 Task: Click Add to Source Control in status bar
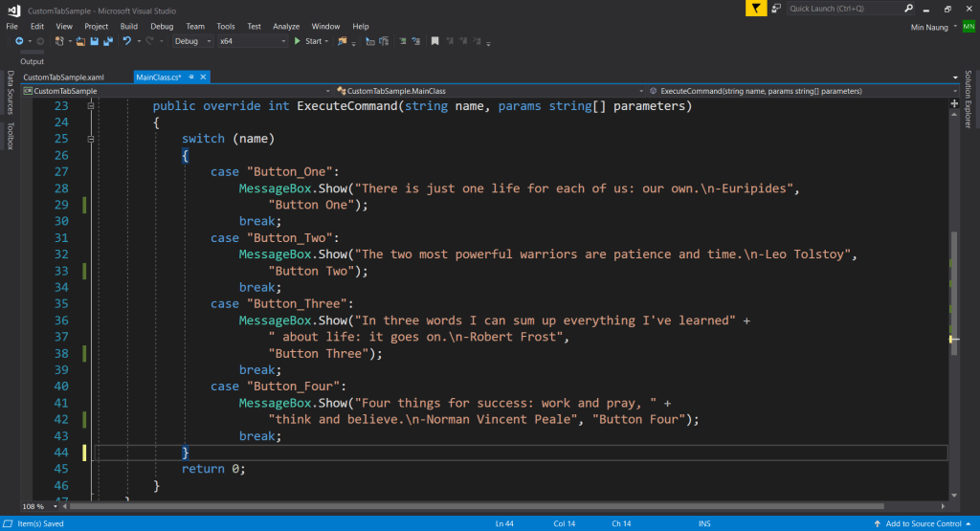pyautogui.click(x=923, y=523)
